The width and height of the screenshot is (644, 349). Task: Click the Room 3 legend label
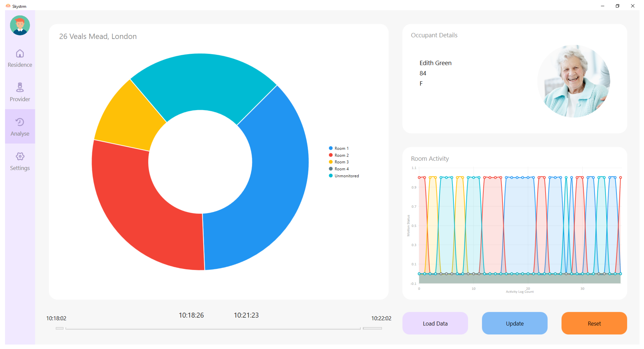[341, 162]
